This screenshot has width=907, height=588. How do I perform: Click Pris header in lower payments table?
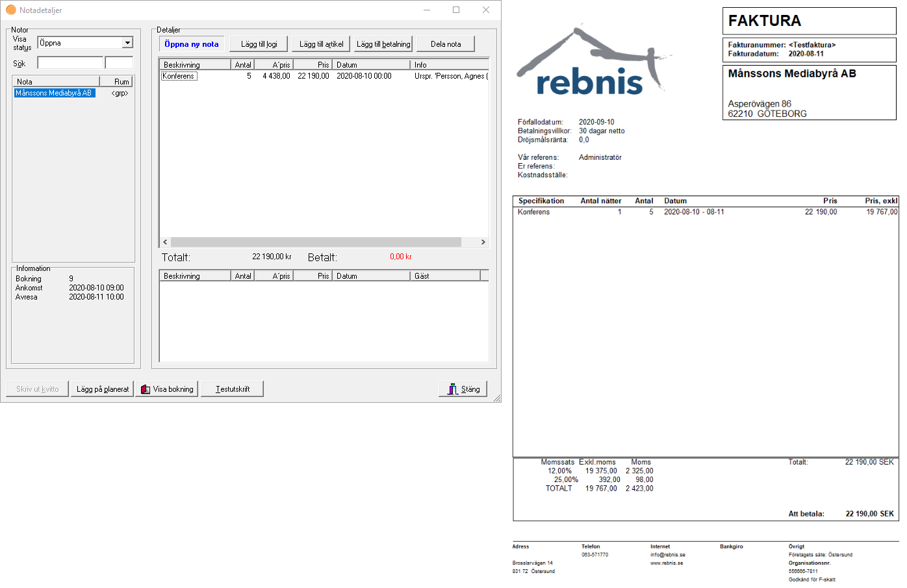(313, 276)
